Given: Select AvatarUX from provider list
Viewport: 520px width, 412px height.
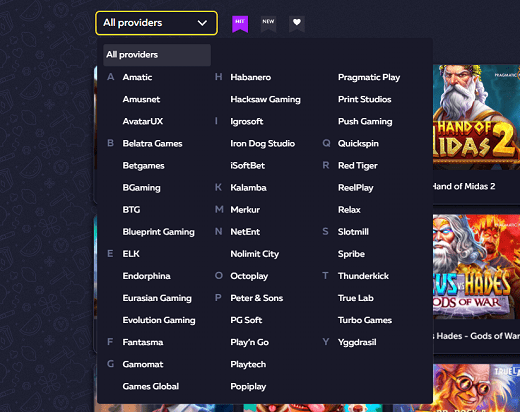Looking at the screenshot, I should [x=143, y=121].
